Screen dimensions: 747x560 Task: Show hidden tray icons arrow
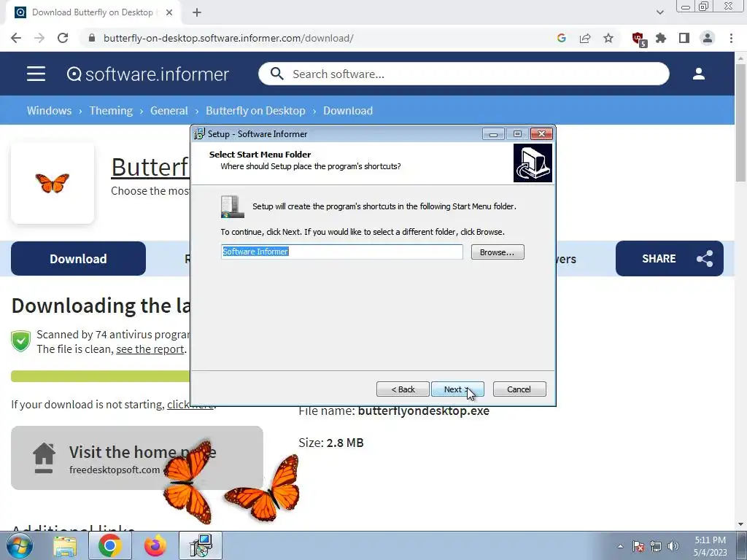pyautogui.click(x=620, y=546)
